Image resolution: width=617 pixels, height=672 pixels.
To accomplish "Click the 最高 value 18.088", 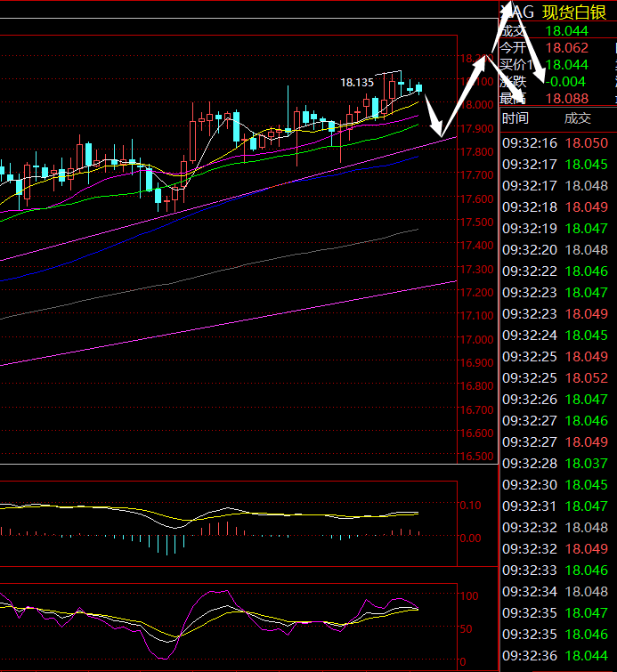I will click(x=566, y=99).
